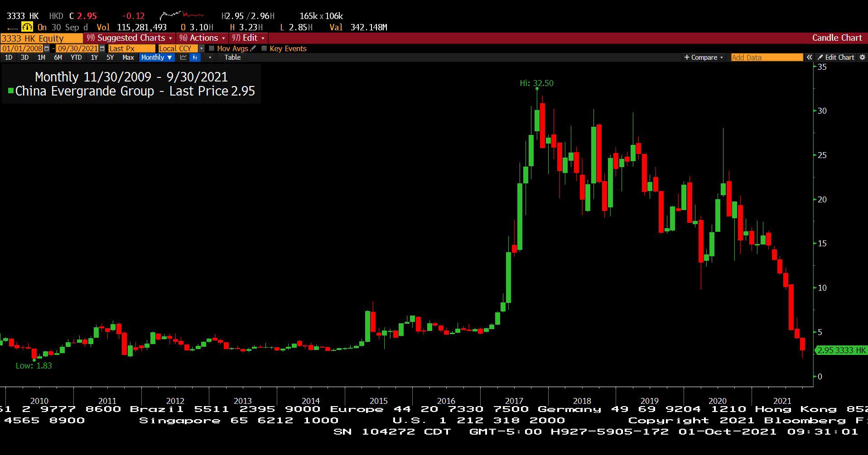Click the Mov Avgs pencil edit icon

click(253, 48)
